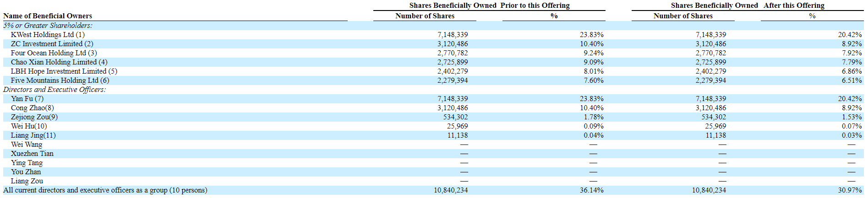Select the '5% or Greater Shareholders' section heading
Image resolution: width=868 pixels, height=198 pixels.
[48, 26]
